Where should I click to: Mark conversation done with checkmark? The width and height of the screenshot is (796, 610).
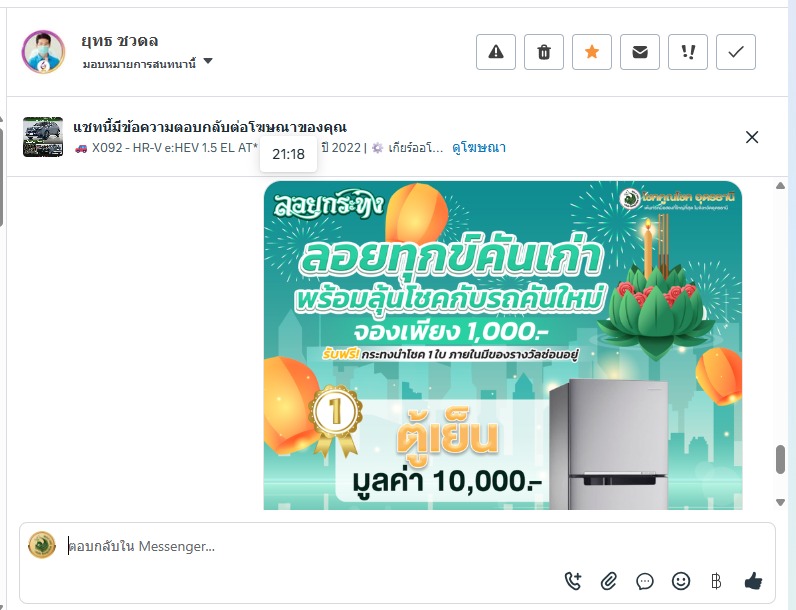click(736, 52)
